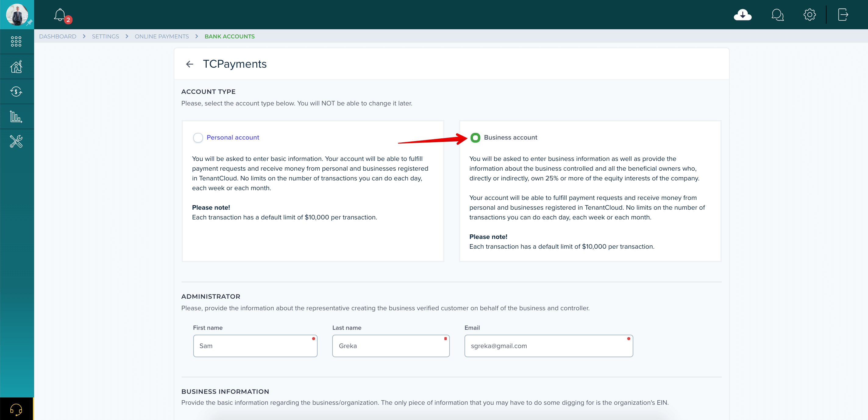Click the ADMINISTRATOR heading
Screen dimensions: 868x420
click(211, 297)
